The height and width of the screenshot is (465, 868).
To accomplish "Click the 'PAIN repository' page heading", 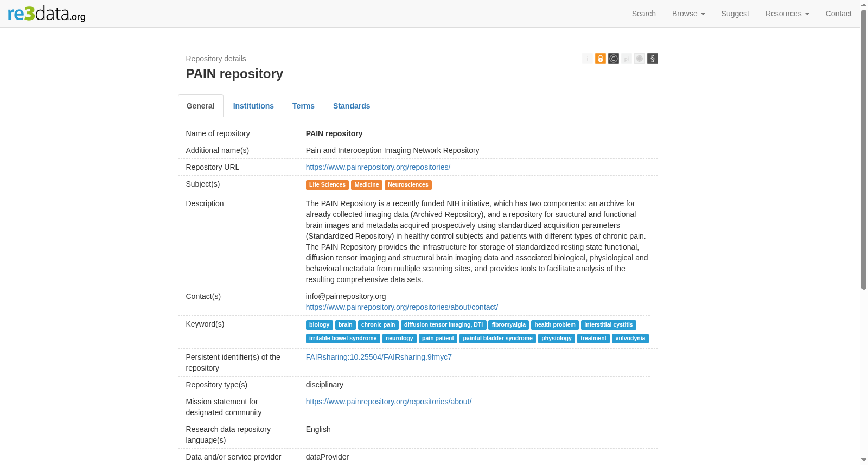I will [234, 74].
